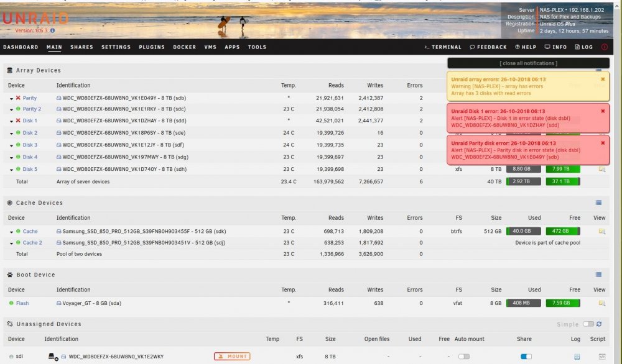
Task: Browse Disk 5 via View folder icon
Action: pos(601,169)
